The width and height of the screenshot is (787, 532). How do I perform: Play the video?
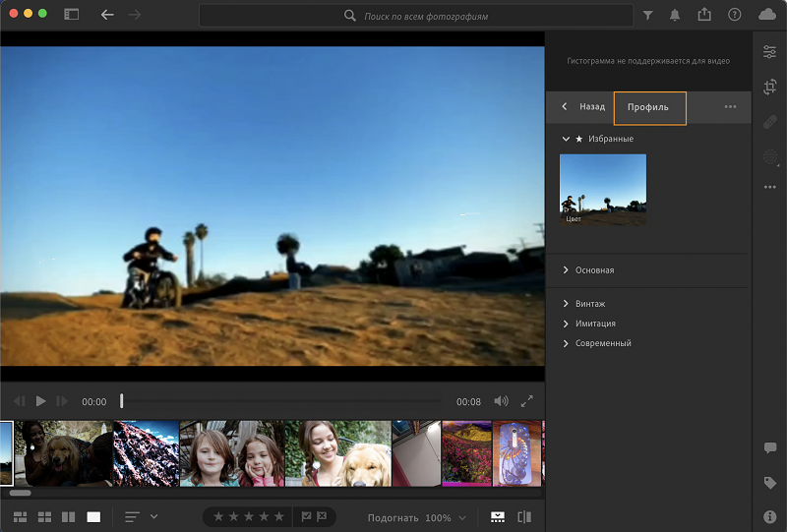pos(40,401)
